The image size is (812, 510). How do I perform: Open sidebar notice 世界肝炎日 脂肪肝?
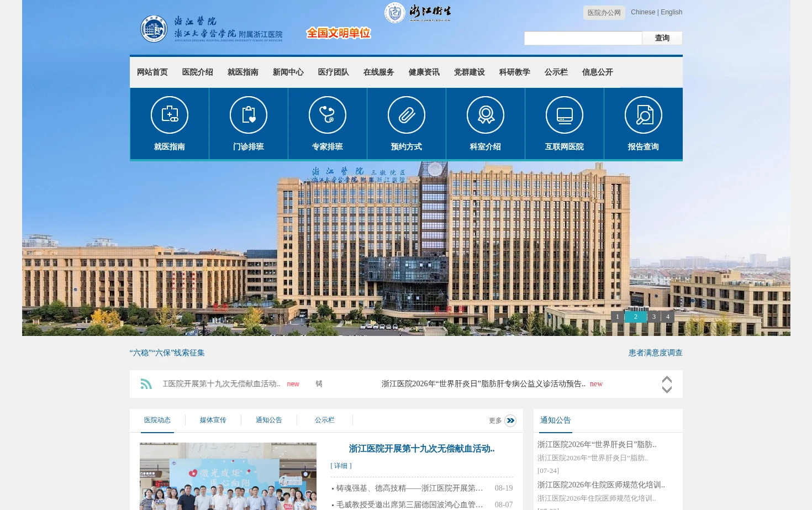point(597,445)
